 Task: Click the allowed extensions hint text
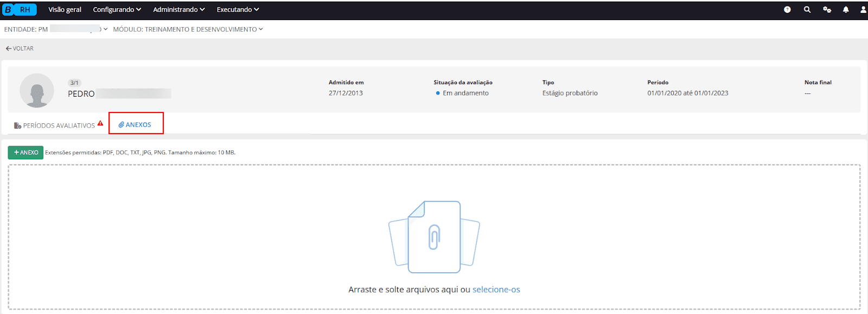(140, 153)
